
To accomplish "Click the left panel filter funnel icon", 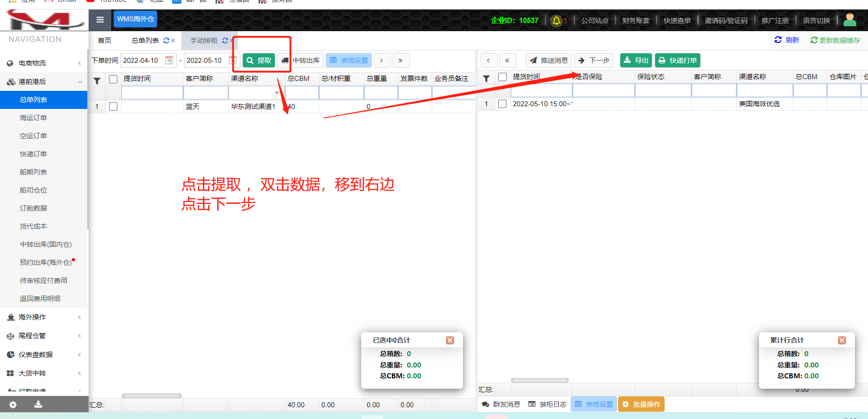I will pos(97,81).
